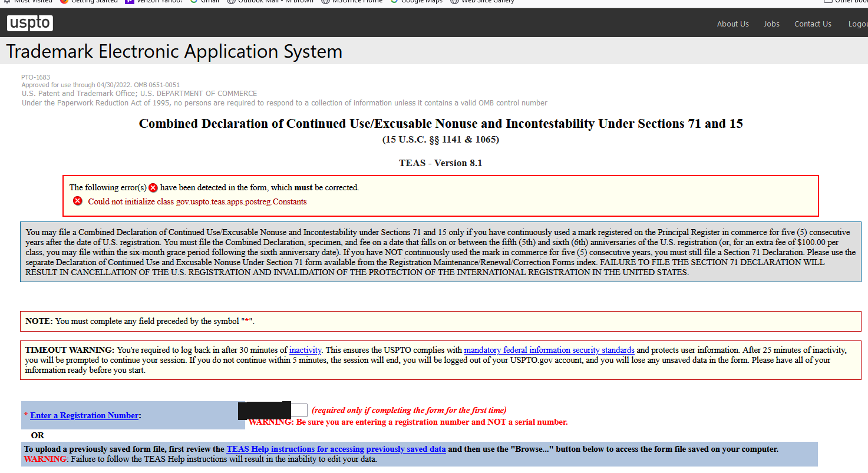
Task: Click the uspto logo
Action: tap(30, 24)
